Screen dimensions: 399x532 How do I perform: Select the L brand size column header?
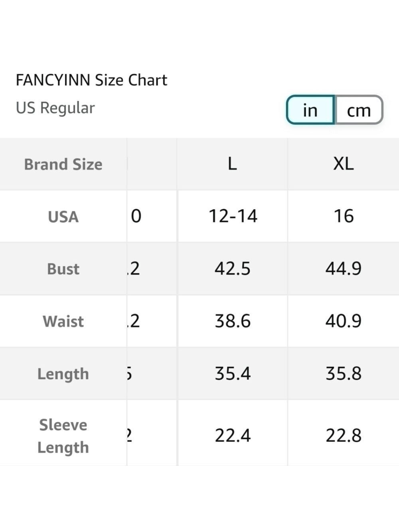click(233, 164)
